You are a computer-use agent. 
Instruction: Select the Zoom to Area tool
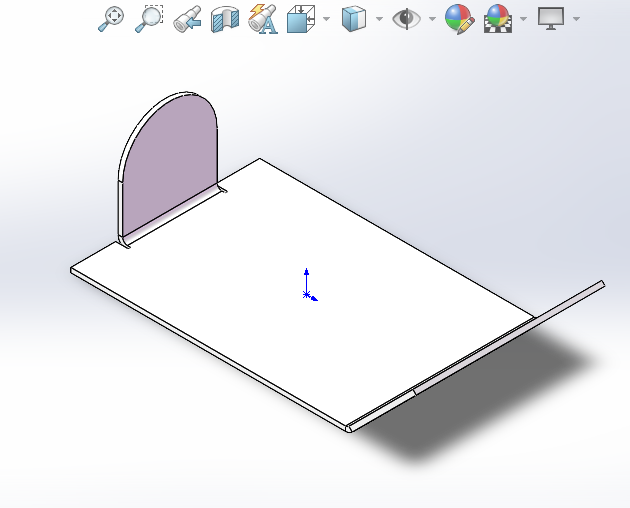point(149,18)
